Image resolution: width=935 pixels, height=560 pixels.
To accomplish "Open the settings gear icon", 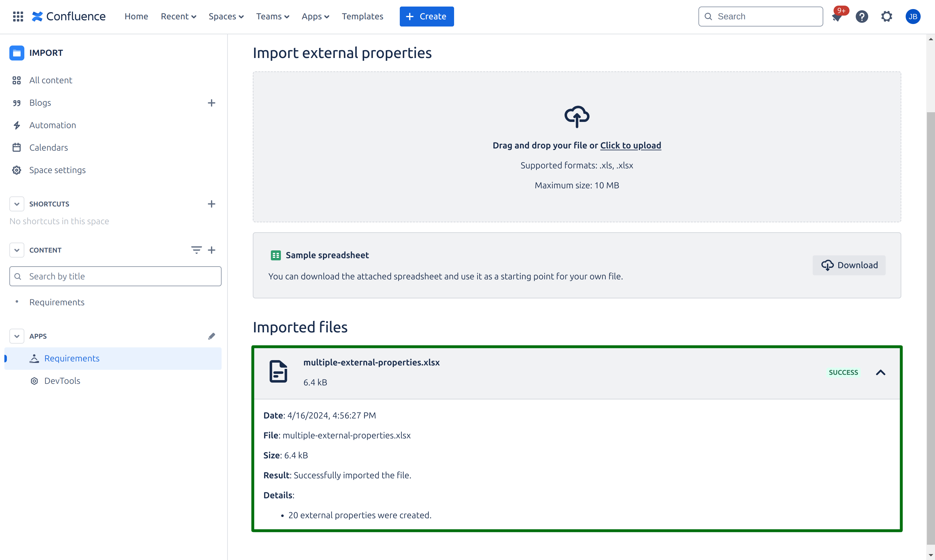I will [x=886, y=16].
